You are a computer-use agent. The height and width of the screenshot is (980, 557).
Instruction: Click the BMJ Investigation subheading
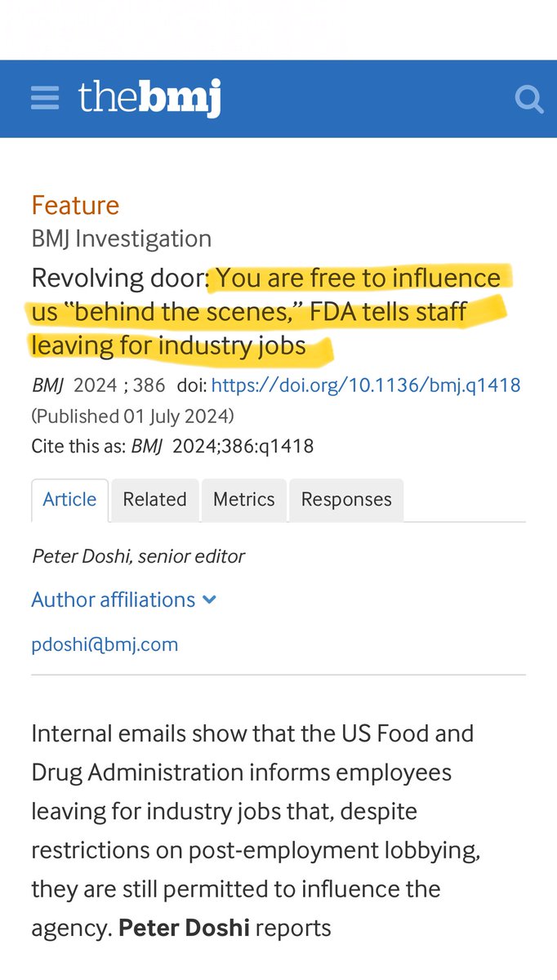click(x=121, y=238)
